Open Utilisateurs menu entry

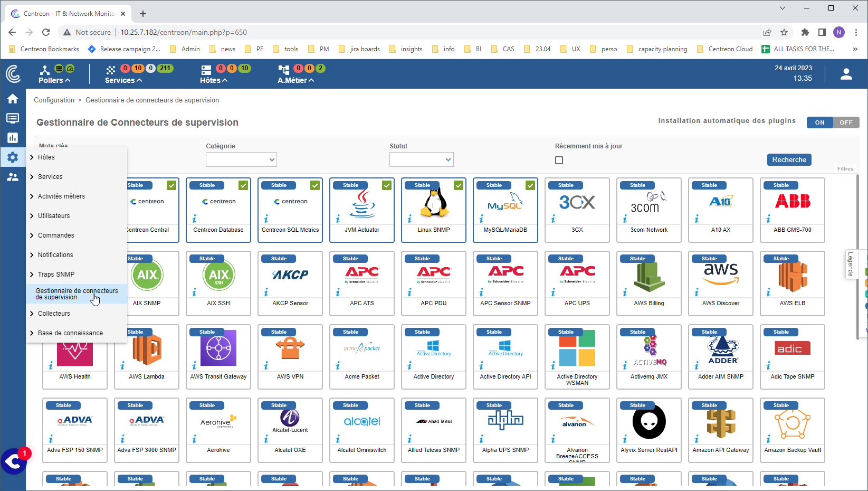coord(77,216)
